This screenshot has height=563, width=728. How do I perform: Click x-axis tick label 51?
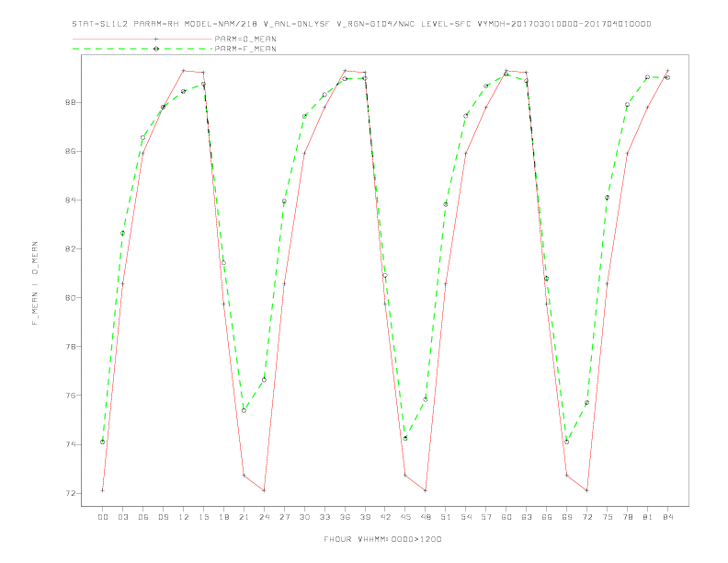446,517
